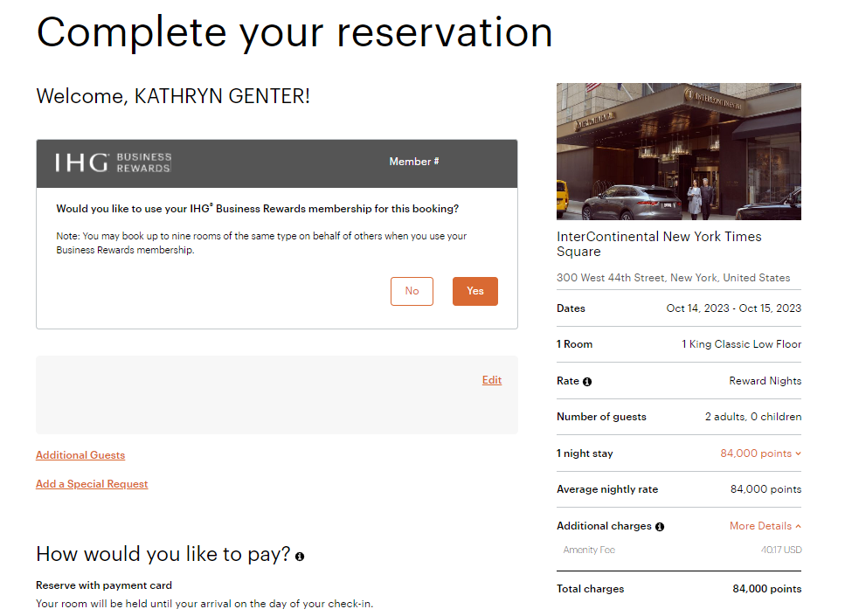This screenshot has height=616, width=845.
Task: Click the Member # field
Action: click(x=413, y=162)
